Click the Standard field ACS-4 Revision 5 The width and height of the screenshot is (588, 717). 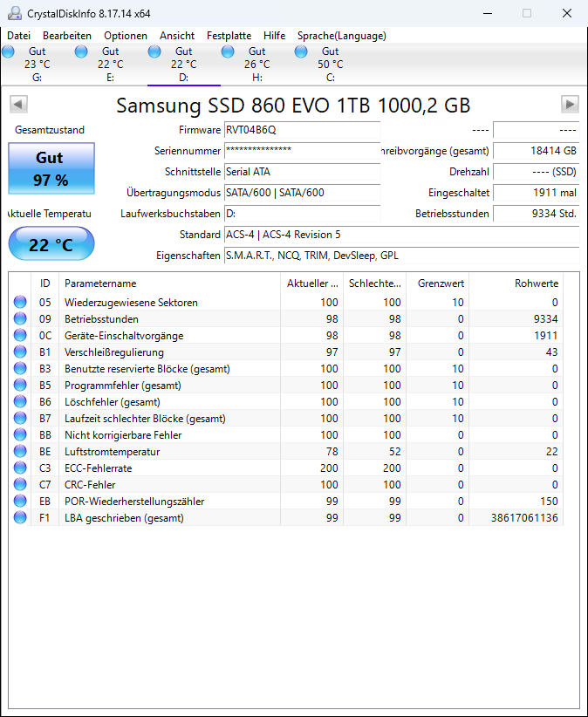pos(402,235)
